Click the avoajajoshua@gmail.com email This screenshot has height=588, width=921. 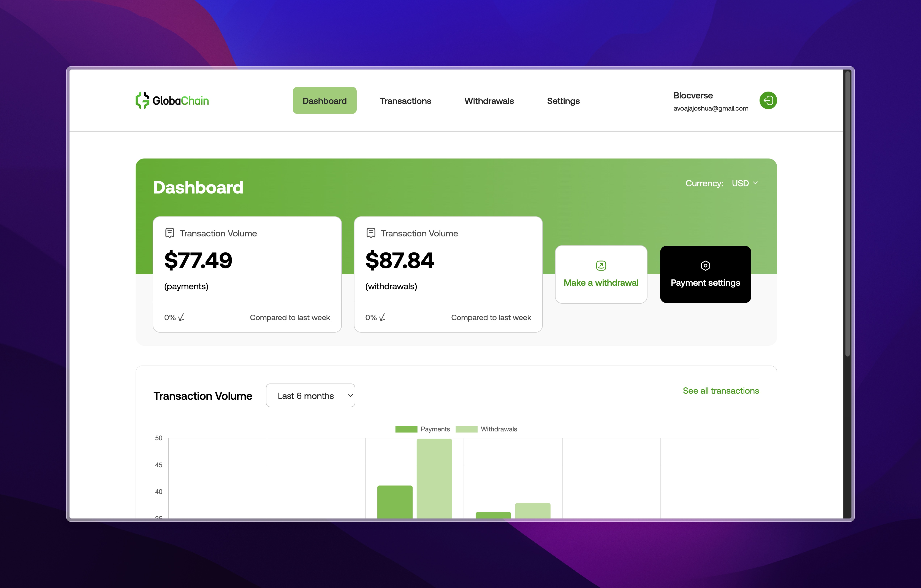[711, 108]
